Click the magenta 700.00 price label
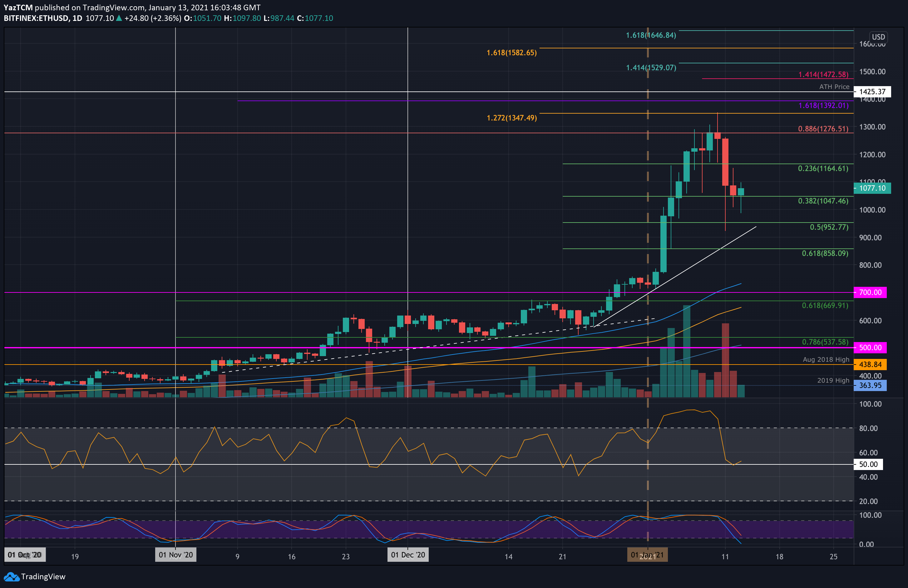The height and width of the screenshot is (588, 908). pyautogui.click(x=870, y=292)
